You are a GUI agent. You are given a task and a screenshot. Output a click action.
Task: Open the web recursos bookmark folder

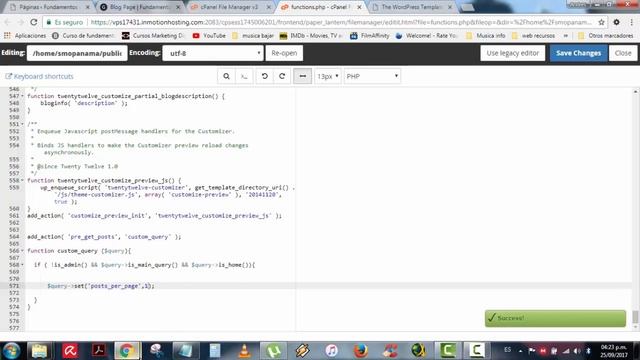(x=533, y=36)
